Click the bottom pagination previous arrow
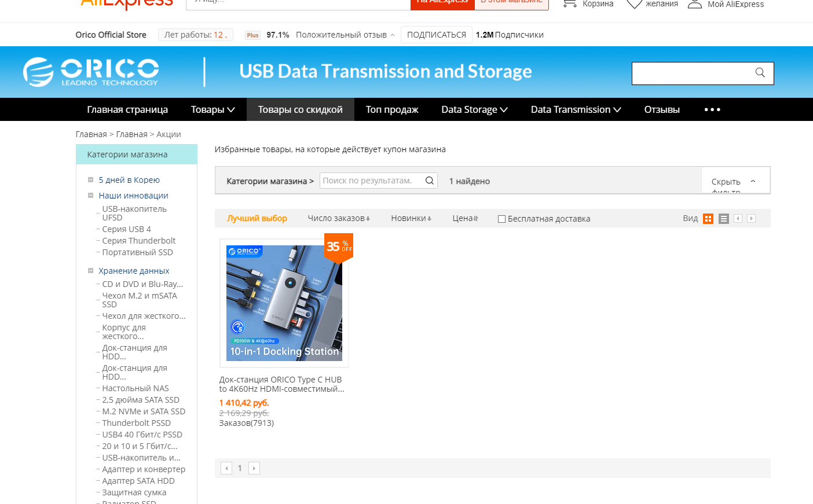 [x=226, y=468]
